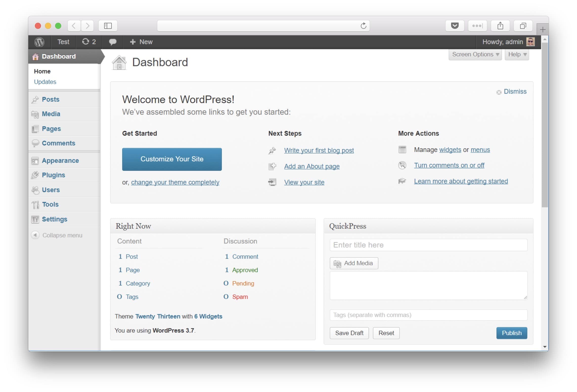
Task: Open the Plugins menu item
Action: [x=53, y=175]
